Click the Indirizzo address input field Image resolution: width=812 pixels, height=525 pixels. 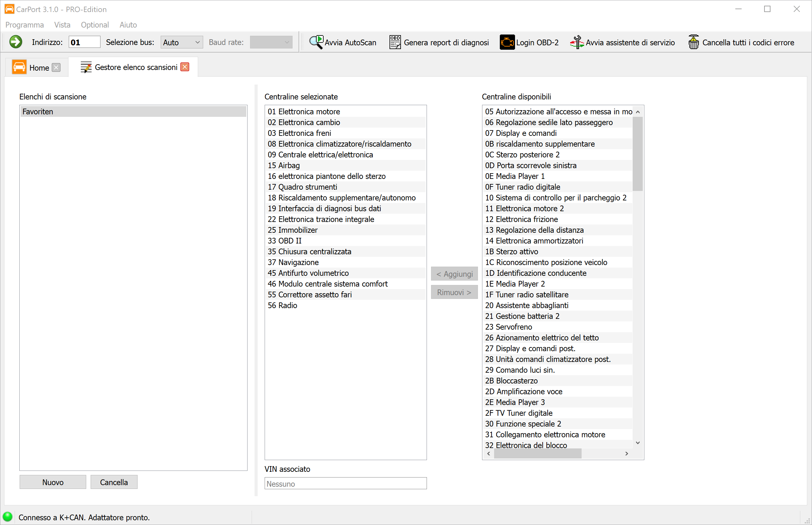(84, 42)
